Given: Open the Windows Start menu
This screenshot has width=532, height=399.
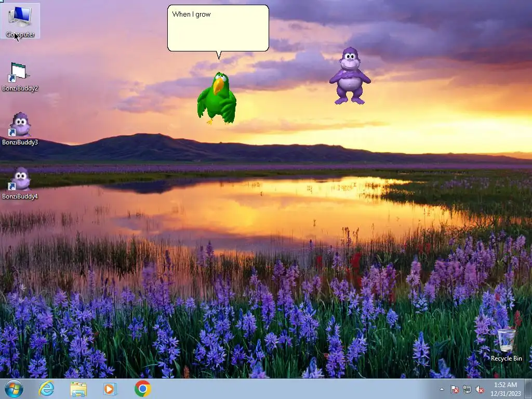Looking at the screenshot, I should 14,389.
